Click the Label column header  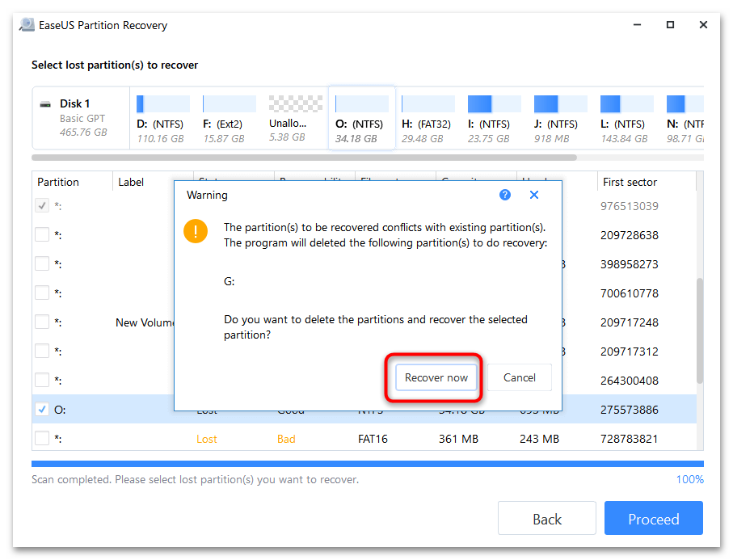[144, 182]
